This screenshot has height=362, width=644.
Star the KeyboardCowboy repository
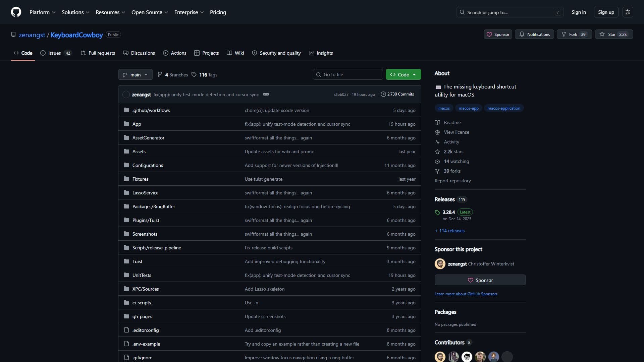pyautogui.click(x=614, y=35)
